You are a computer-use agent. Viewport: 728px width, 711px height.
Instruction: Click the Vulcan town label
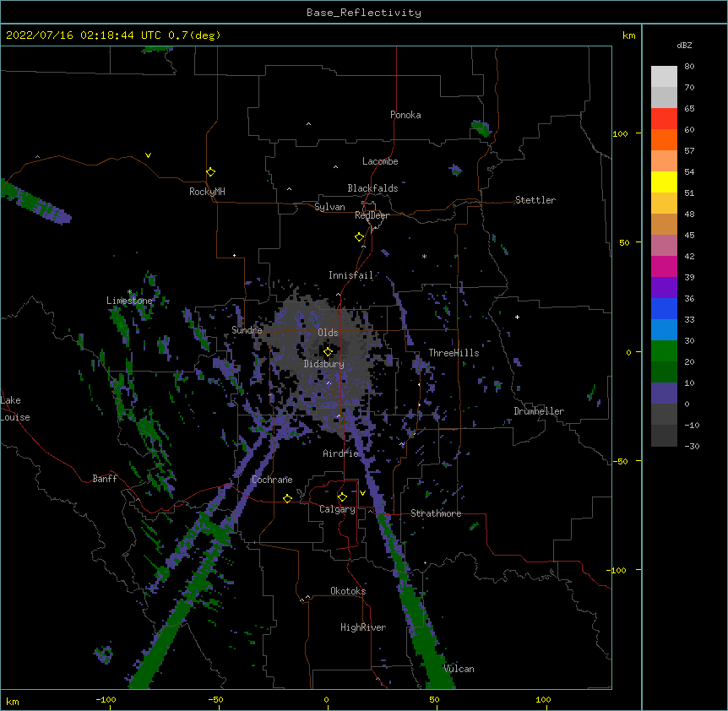459,669
